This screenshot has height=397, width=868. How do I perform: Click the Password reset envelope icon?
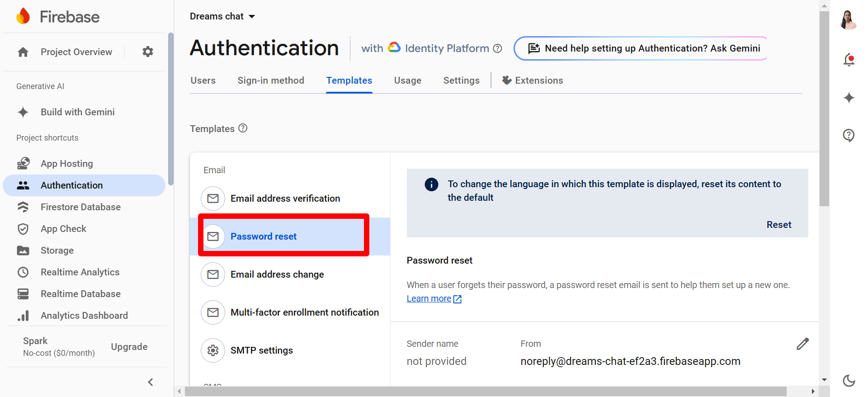coord(213,236)
